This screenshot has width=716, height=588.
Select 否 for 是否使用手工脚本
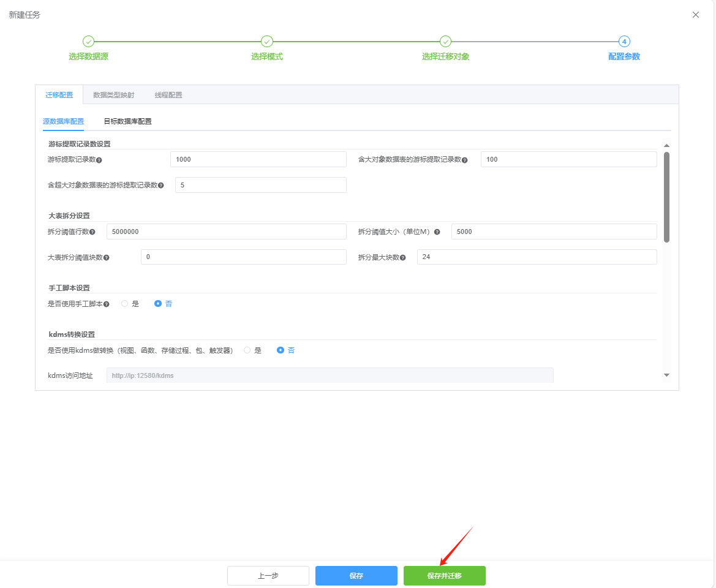(158, 304)
